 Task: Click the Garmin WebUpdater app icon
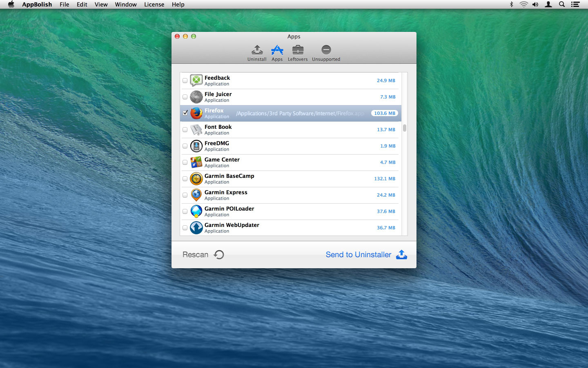(x=196, y=228)
